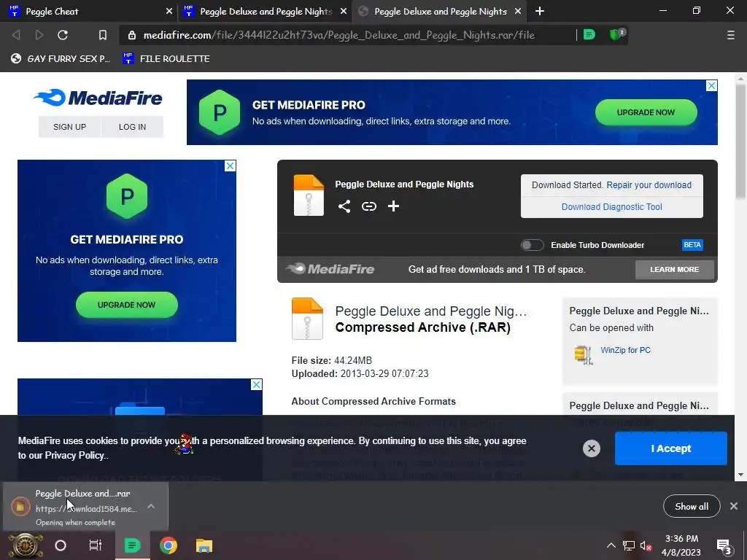Close the top MediaFire Pro banner ad

[711, 86]
